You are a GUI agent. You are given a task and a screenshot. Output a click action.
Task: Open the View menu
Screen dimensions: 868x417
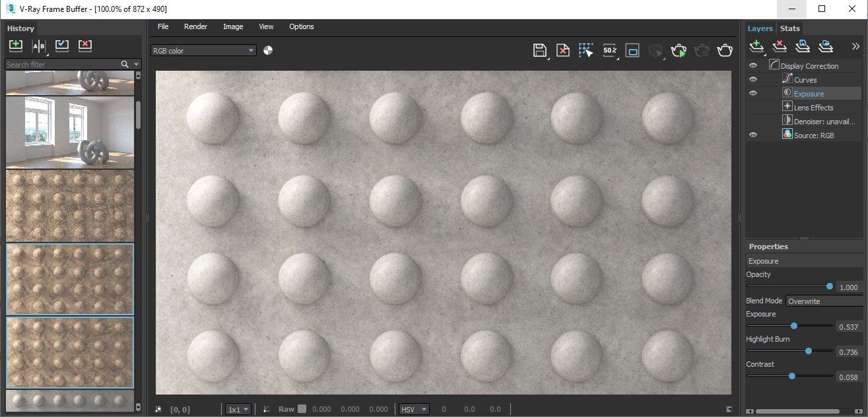click(266, 26)
